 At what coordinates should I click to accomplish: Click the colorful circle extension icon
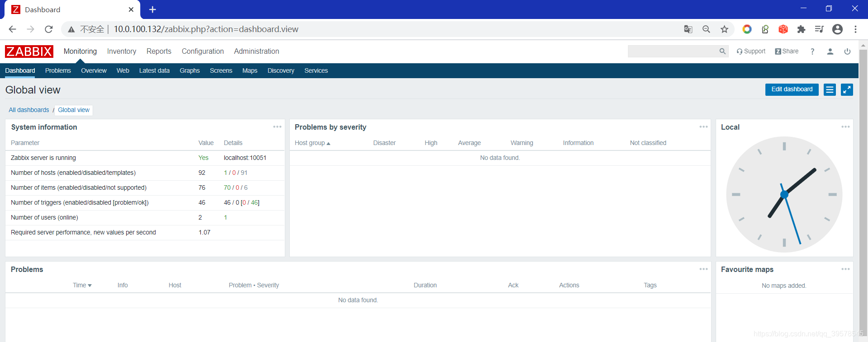pos(747,29)
